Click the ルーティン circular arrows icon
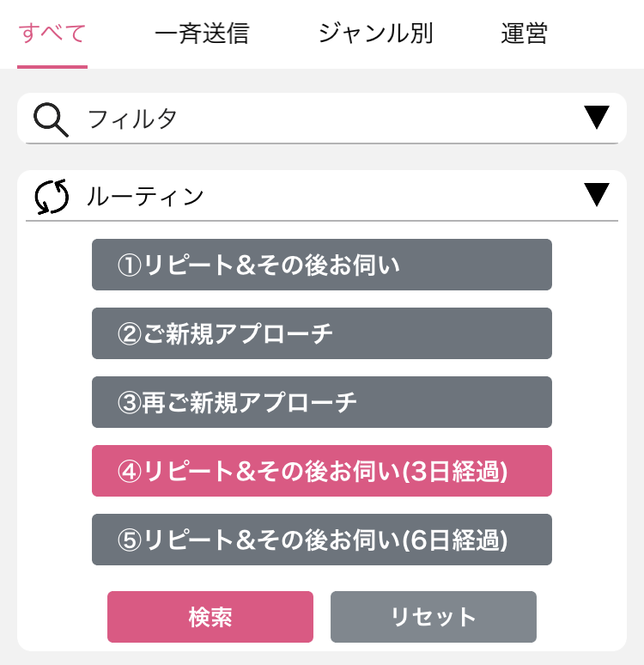Viewport: 644px width, 665px height. click(52, 197)
